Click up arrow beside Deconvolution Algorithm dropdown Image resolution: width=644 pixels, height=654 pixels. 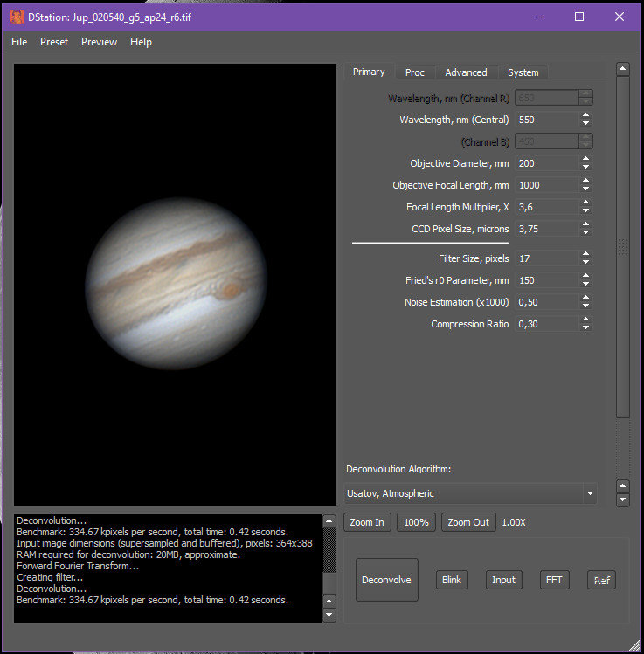[623, 485]
